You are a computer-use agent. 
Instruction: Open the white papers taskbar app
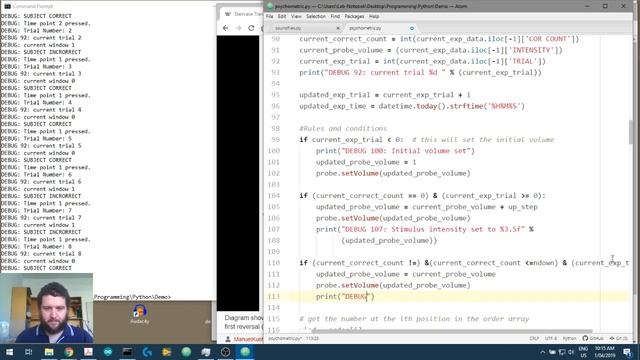[206, 352]
